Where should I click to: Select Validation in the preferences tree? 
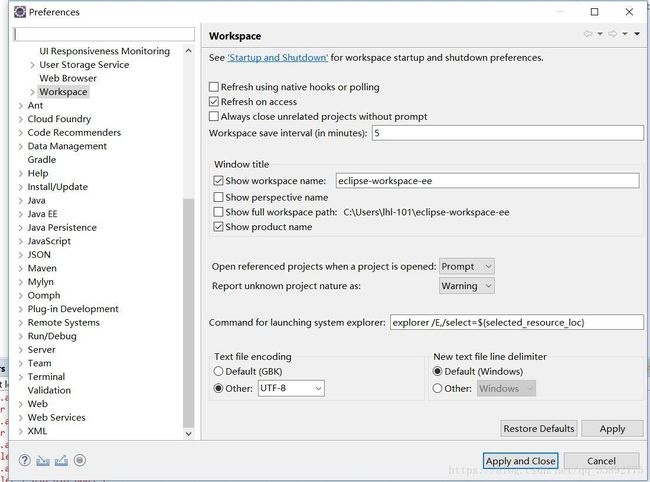point(49,390)
